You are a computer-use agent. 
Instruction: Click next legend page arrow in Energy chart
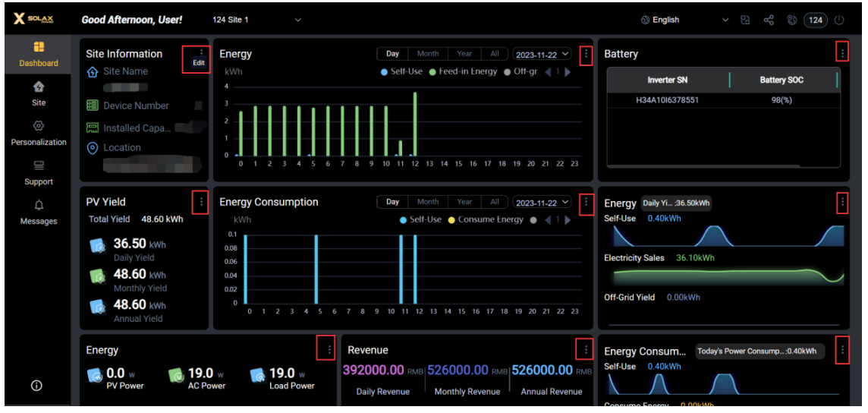[568, 72]
